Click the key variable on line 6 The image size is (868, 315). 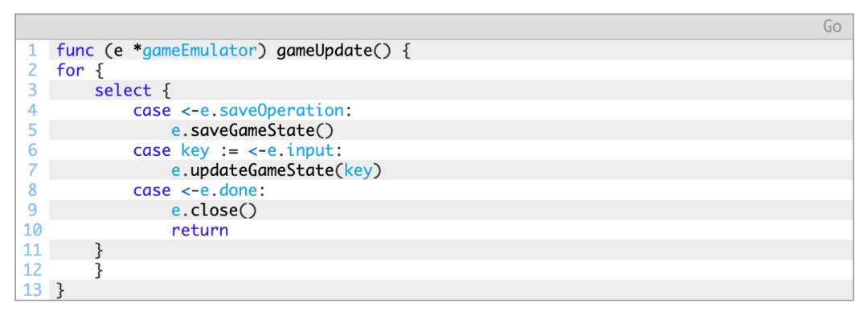coord(194,150)
